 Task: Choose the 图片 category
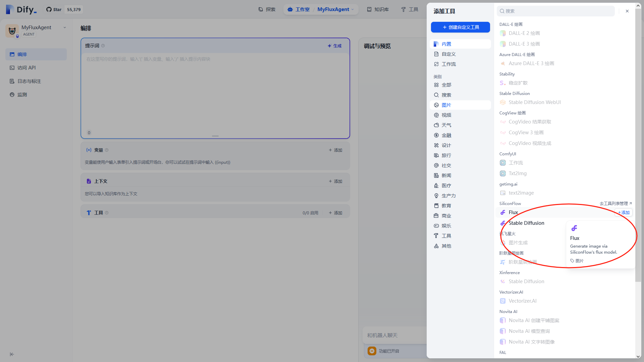[x=460, y=105]
